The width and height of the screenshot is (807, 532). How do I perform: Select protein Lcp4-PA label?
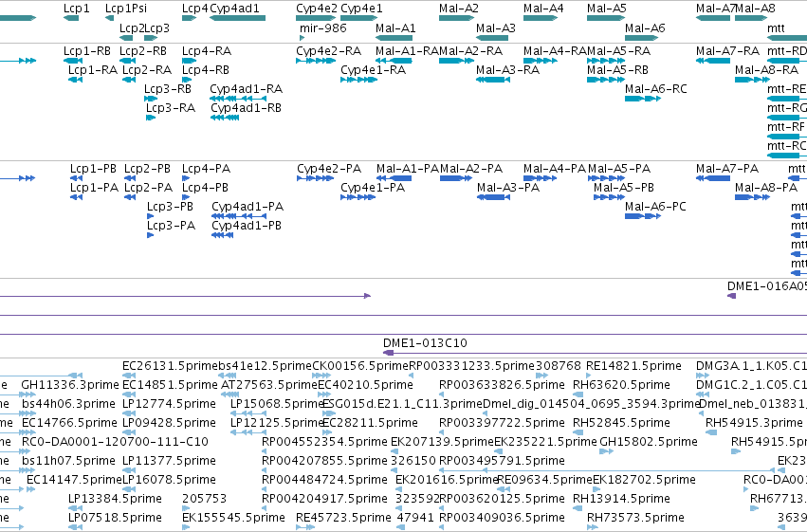tap(206, 169)
